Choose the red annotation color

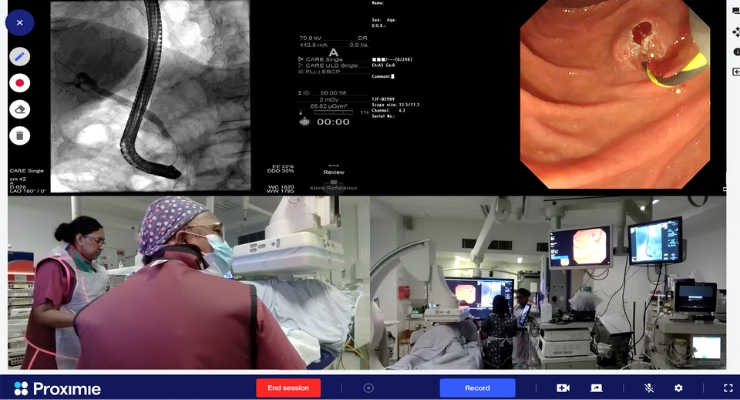pos(19,83)
